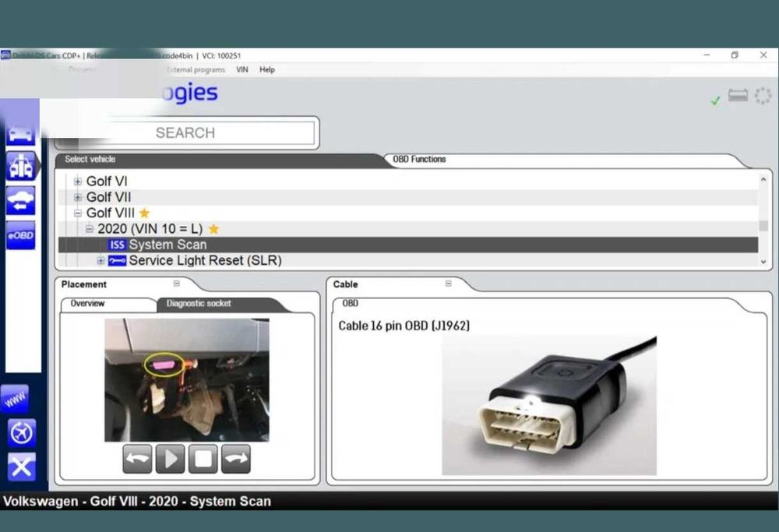Image resolution: width=779 pixels, height=532 pixels.
Task: Select the Golf VI row
Action: tap(408, 181)
